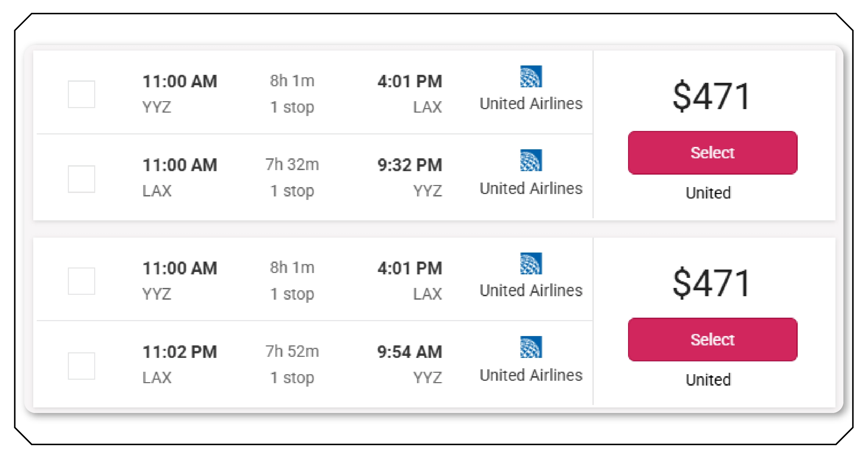Click the "United" link under the second Select button
The width and height of the screenshot is (868, 458).
tap(708, 380)
